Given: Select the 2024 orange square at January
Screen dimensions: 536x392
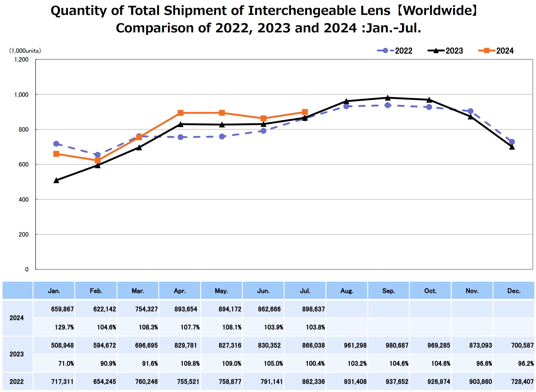Looking at the screenshot, I should click(56, 154).
